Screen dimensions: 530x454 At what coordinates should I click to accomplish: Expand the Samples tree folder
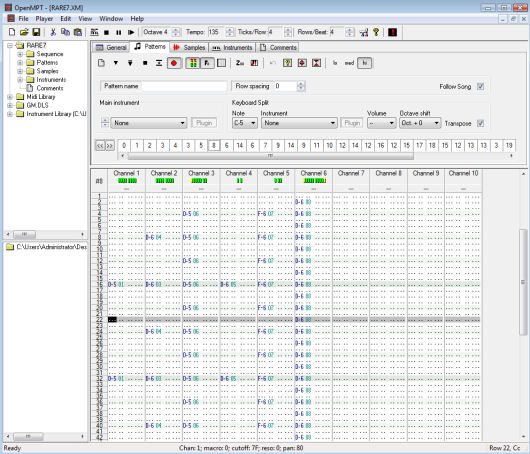(20, 71)
